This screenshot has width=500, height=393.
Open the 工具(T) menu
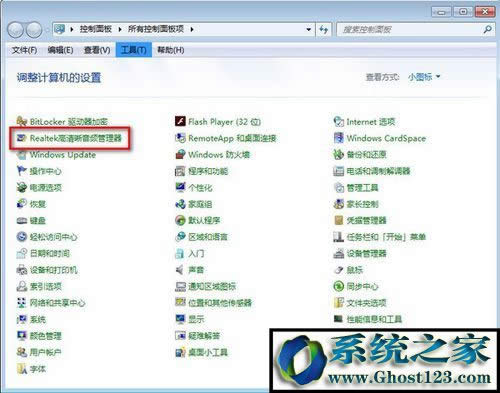coord(134,50)
